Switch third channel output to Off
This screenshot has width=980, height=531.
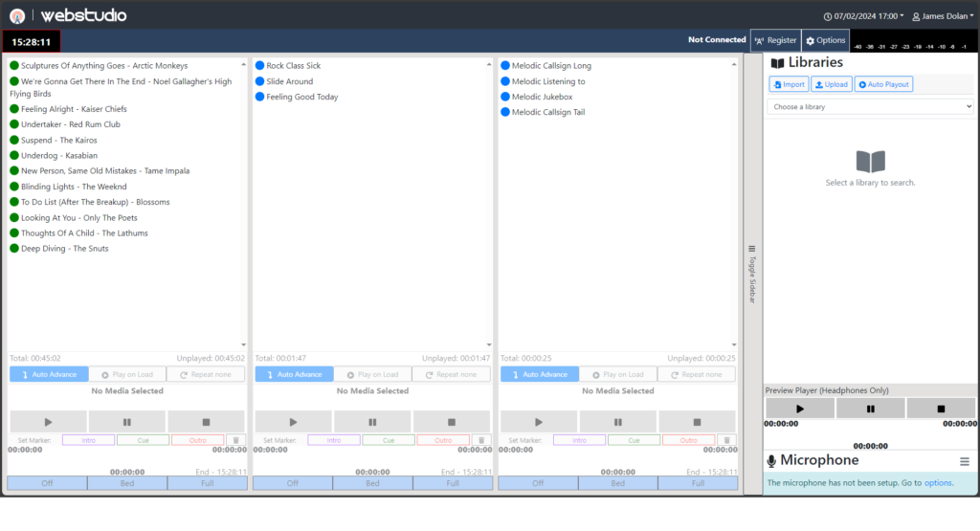[538, 483]
